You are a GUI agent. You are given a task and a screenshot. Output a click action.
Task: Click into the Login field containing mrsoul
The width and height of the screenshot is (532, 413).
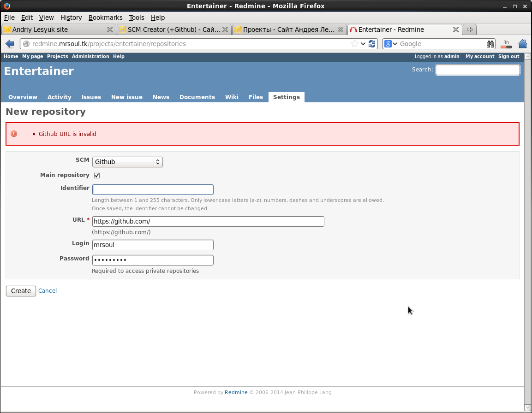[153, 245]
